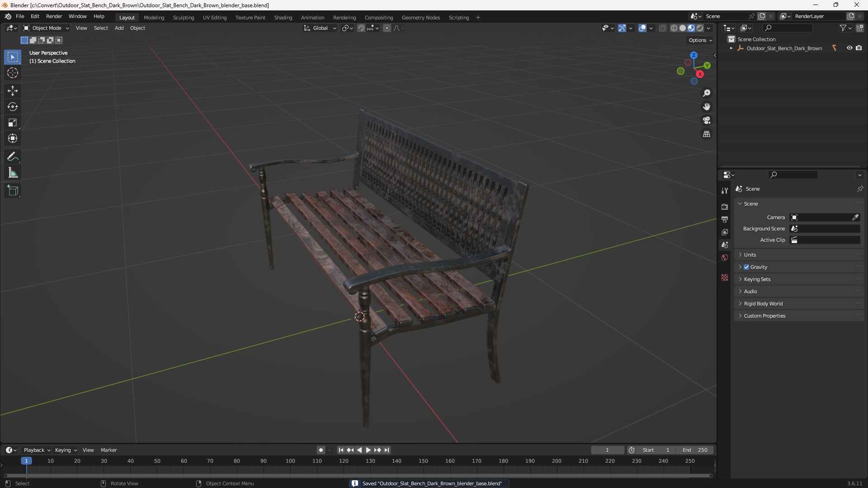868x488 pixels.
Task: Open the Keying dropdown
Action: click(x=66, y=450)
